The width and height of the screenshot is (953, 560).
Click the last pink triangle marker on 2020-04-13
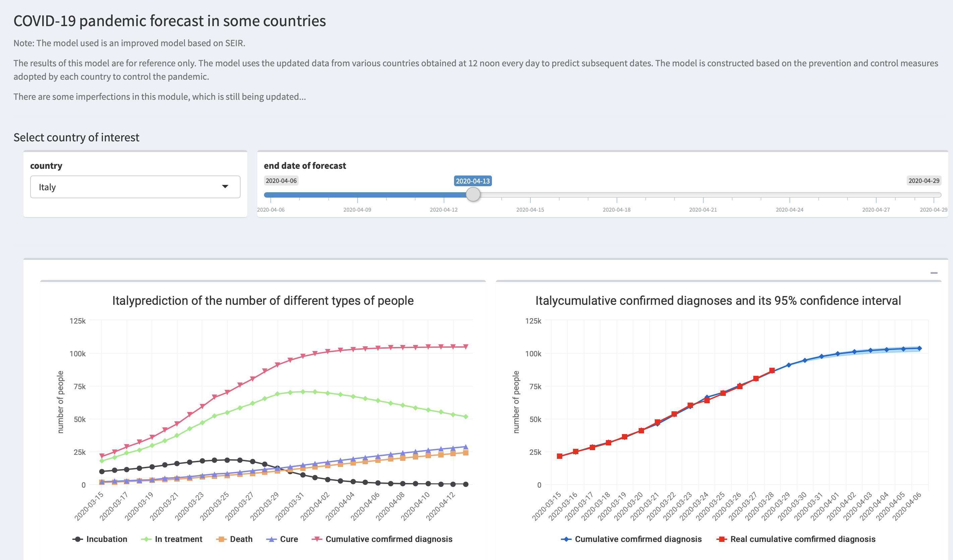pos(465,347)
